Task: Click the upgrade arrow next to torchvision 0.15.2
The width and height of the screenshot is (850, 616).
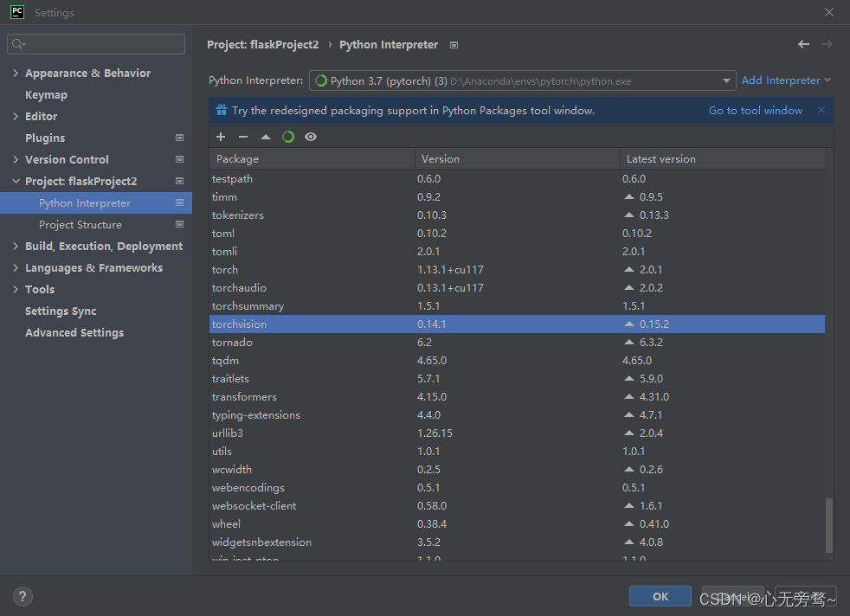Action: coord(629,324)
